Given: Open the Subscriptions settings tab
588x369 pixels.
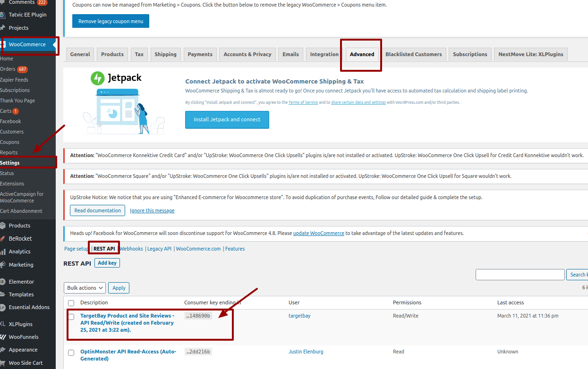Looking at the screenshot, I should point(470,54).
